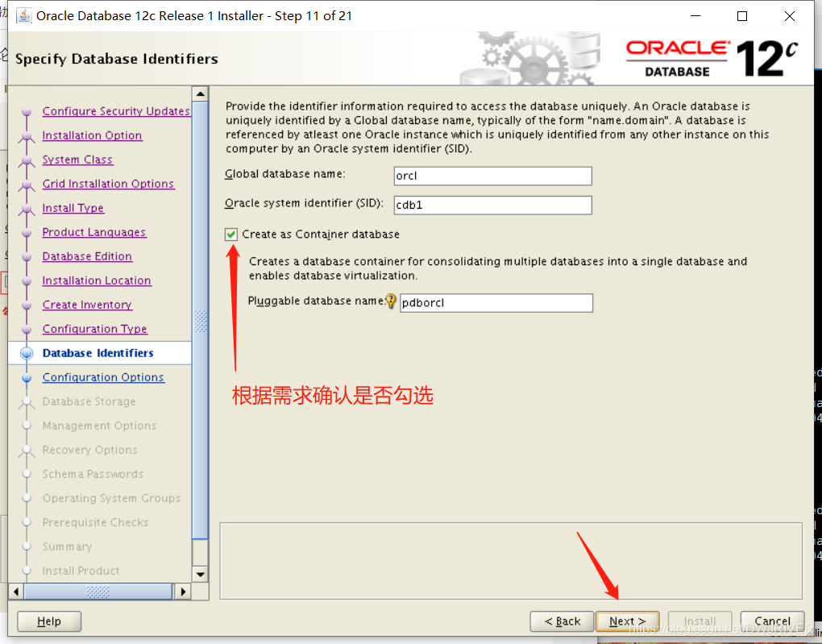Uncheck Create as Container database checkbox

231,235
